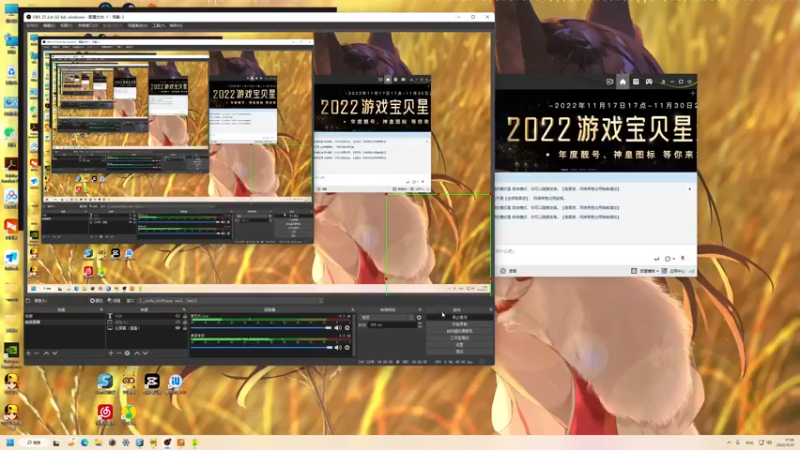Open Microsoft Edge from the taskbar
The height and width of the screenshot is (450, 800).
pos(85,442)
